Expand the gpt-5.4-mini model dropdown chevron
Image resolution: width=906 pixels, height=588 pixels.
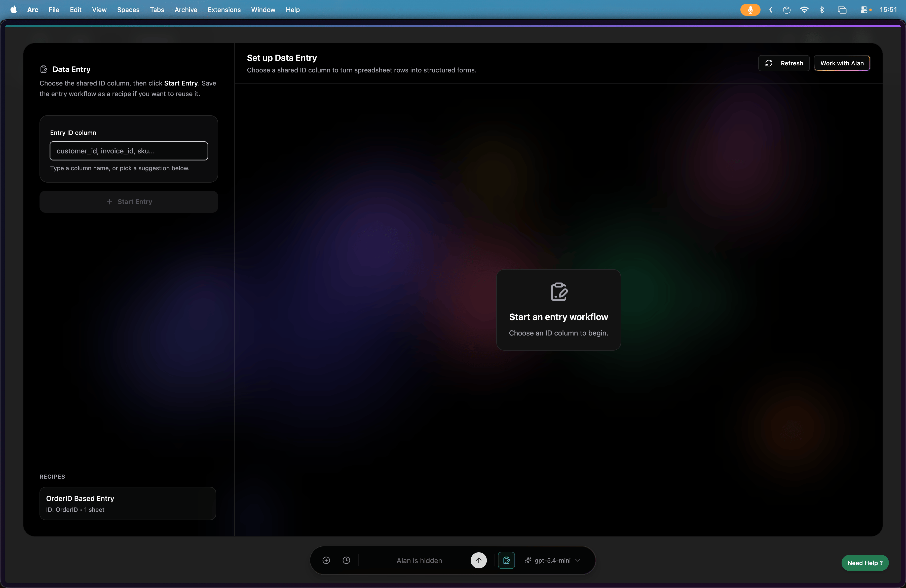(x=578, y=560)
